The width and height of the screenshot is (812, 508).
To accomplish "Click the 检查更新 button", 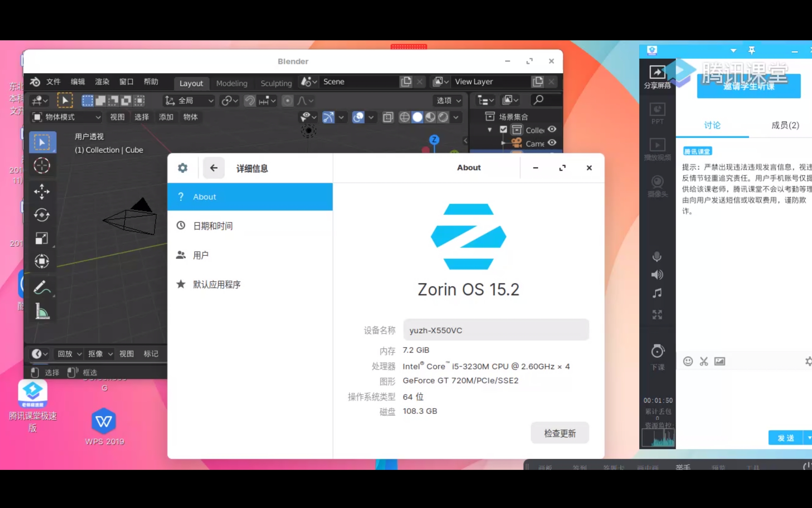I will [560, 433].
